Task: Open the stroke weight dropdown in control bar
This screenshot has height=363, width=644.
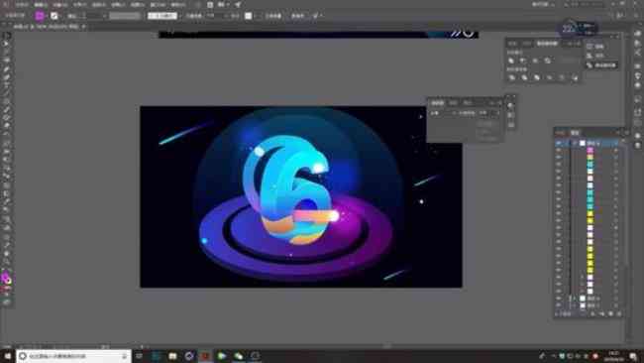Action: [104, 16]
